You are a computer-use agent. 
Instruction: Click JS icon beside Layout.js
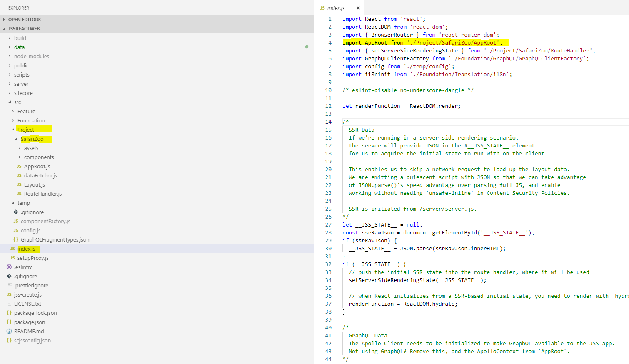tap(19, 184)
